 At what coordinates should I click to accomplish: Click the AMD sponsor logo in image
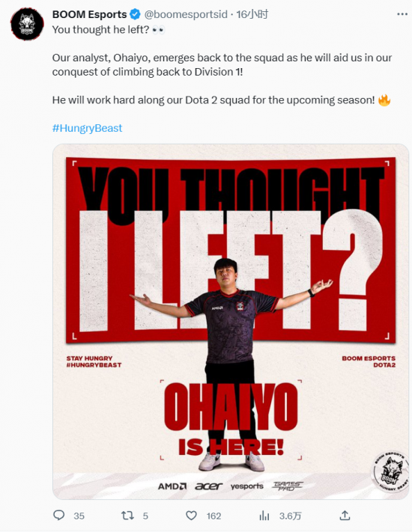pyautogui.click(x=172, y=486)
